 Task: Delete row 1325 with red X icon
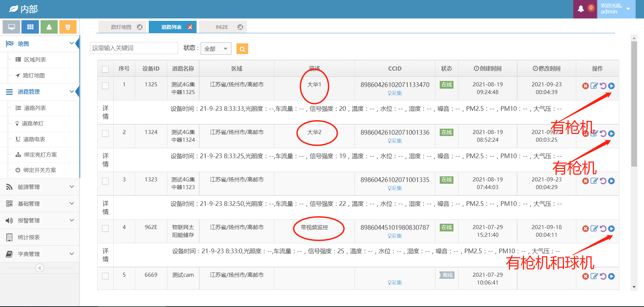pos(586,86)
